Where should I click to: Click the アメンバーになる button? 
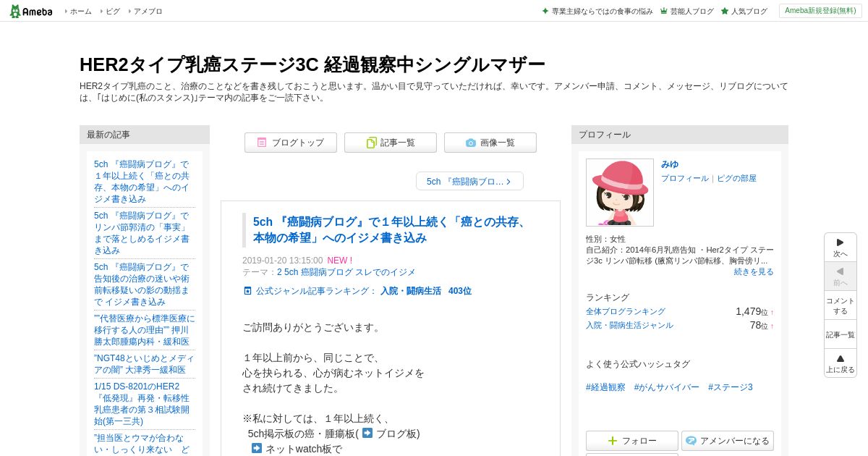(x=728, y=441)
